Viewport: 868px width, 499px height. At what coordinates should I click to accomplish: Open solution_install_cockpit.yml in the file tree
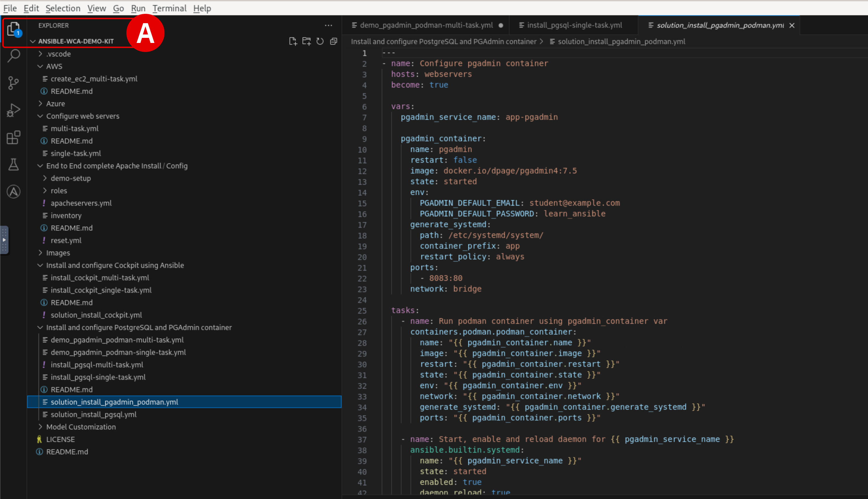(96, 314)
